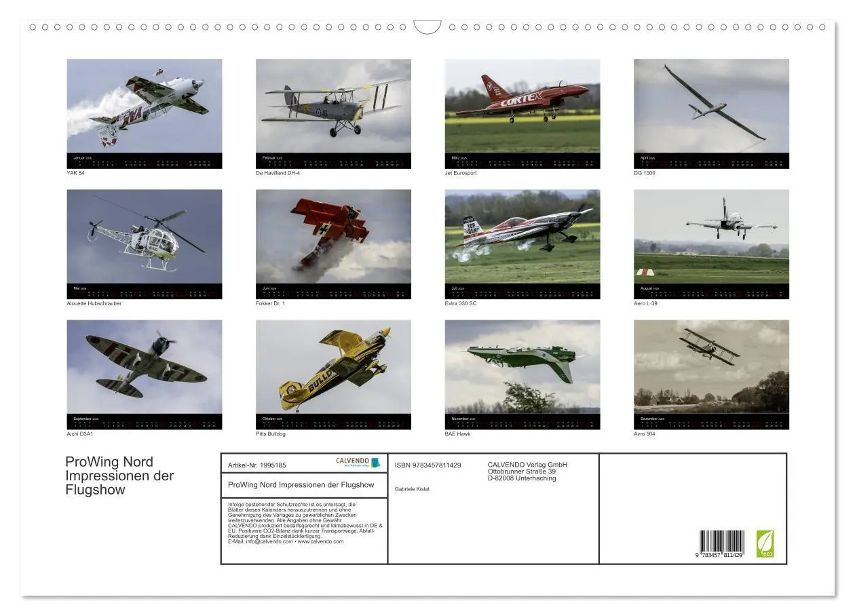The width and height of the screenshot is (855, 616).
Task: Click the 'März' calendar strip
Action: point(522,161)
